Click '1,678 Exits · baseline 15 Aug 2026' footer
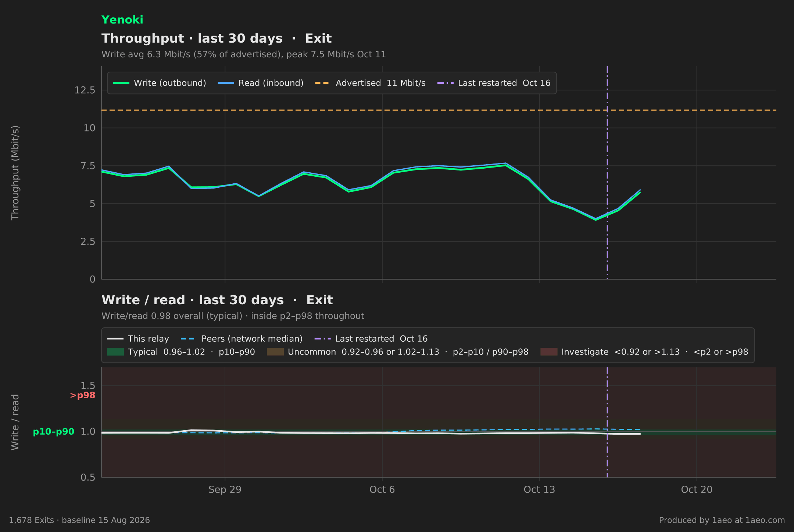 coord(79,520)
